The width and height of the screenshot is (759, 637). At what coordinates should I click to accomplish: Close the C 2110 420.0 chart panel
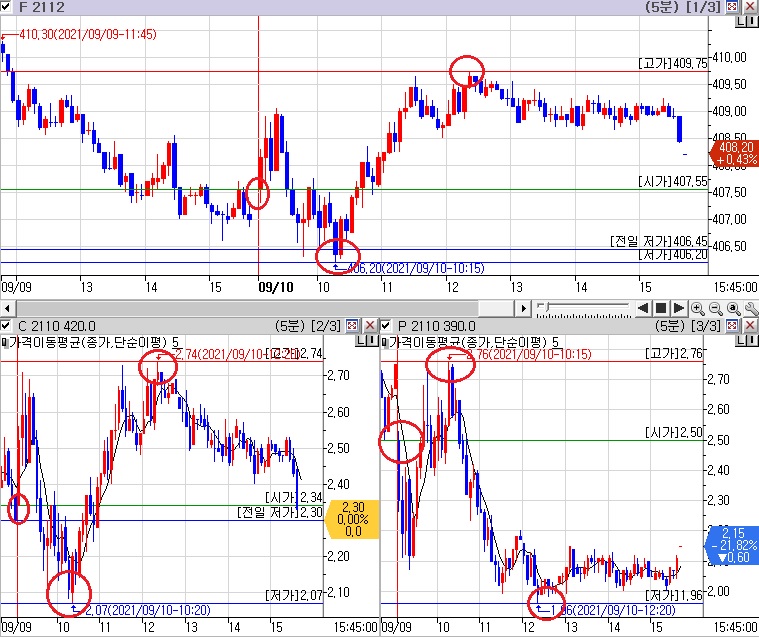coord(370,326)
